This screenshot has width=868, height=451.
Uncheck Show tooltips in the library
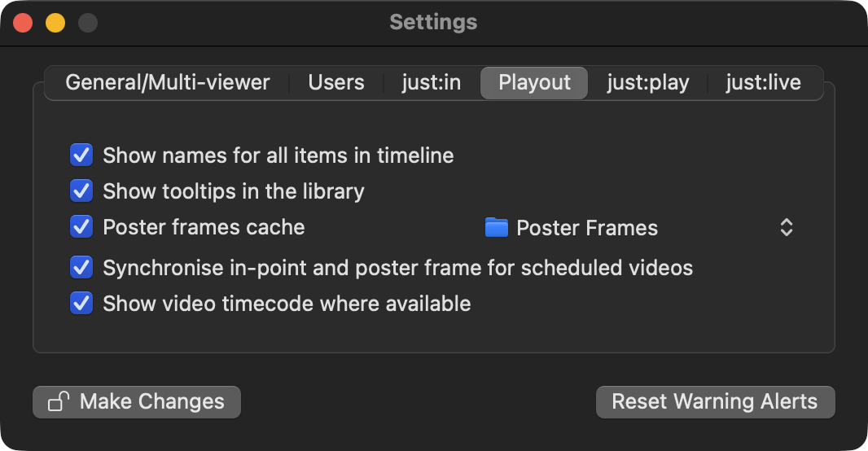pos(81,190)
